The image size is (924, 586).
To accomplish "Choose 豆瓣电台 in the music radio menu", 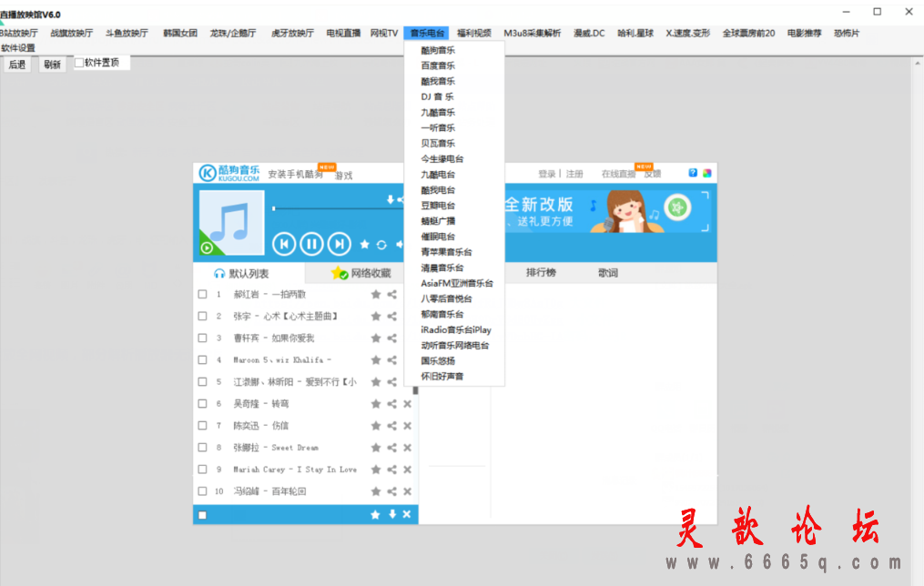I will [x=438, y=206].
